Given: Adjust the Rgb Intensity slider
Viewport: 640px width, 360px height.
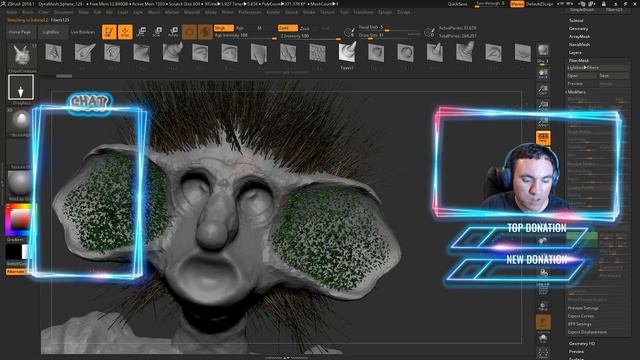Looking at the screenshot, I should [245, 36].
